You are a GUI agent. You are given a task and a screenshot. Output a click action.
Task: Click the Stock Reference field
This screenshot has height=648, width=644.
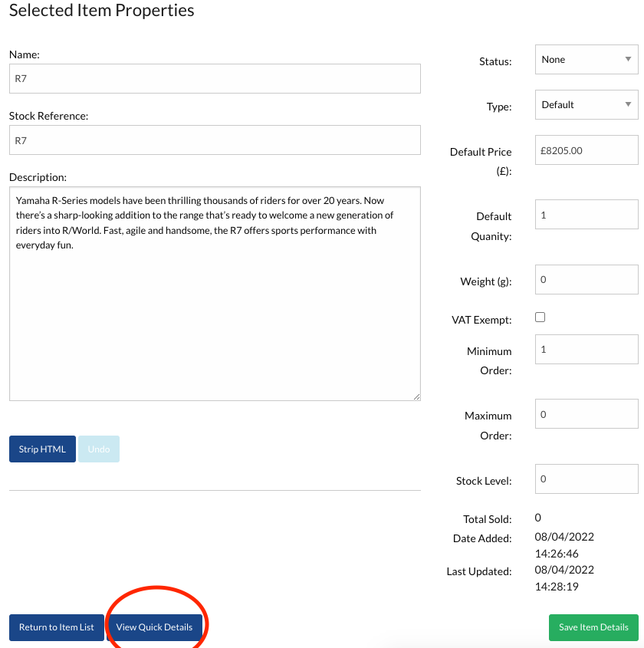215,140
